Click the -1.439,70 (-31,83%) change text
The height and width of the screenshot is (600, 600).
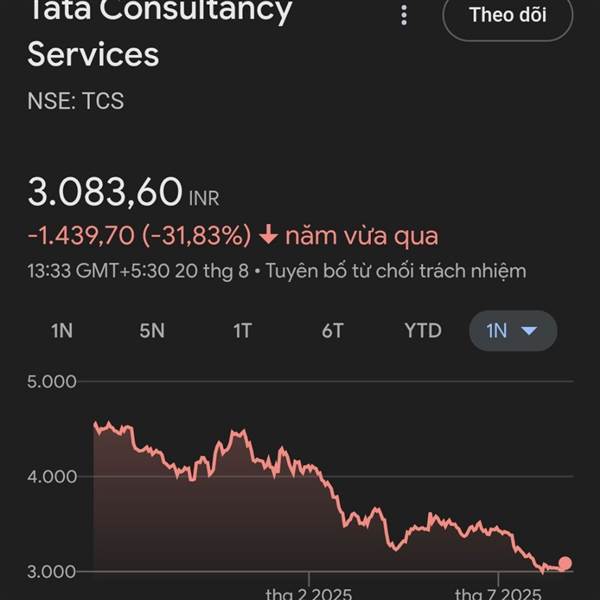139,235
